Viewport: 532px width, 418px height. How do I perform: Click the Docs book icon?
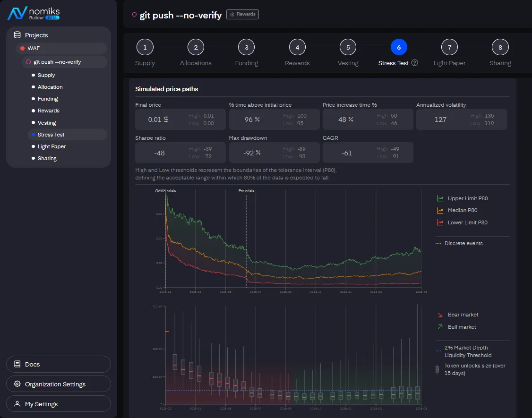[x=17, y=364]
